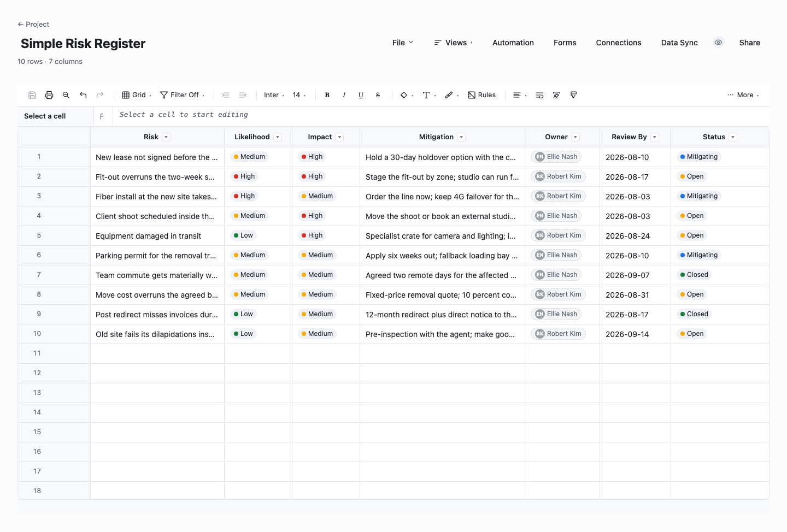Click the Share button
The image size is (787, 532).
750,43
